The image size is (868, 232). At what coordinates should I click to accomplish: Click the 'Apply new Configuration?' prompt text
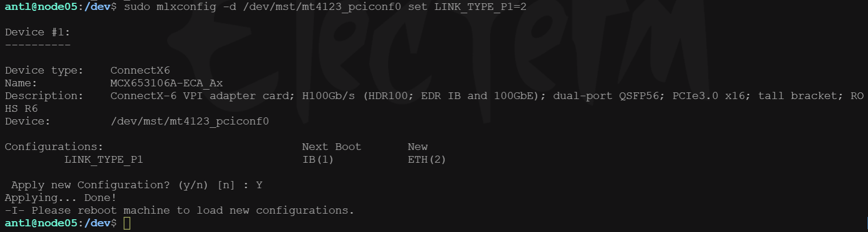coord(91,185)
